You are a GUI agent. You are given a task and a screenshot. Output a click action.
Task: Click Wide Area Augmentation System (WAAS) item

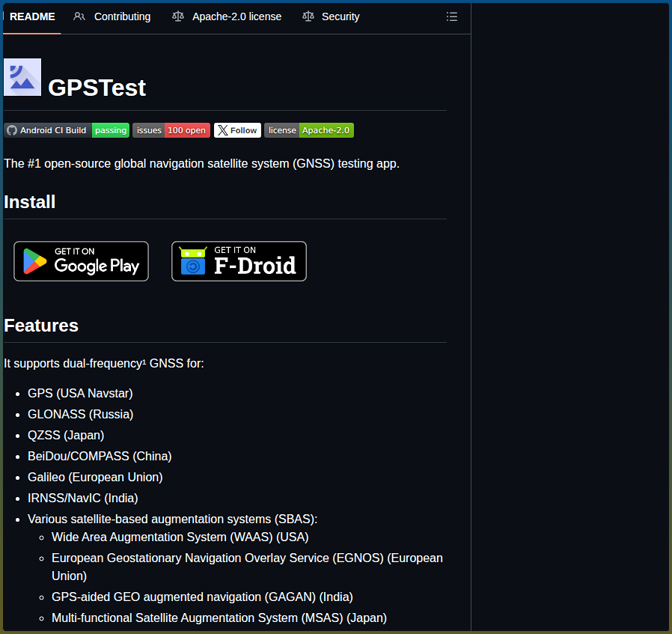click(180, 537)
